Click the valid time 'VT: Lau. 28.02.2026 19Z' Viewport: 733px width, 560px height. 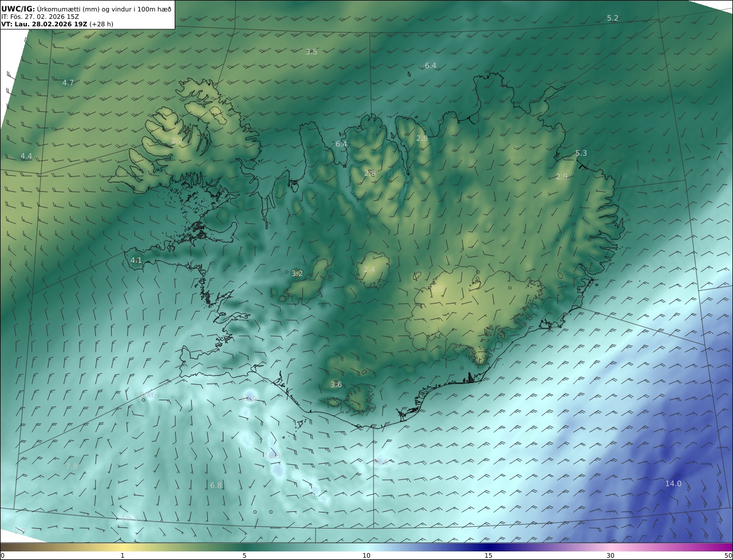click(x=44, y=24)
